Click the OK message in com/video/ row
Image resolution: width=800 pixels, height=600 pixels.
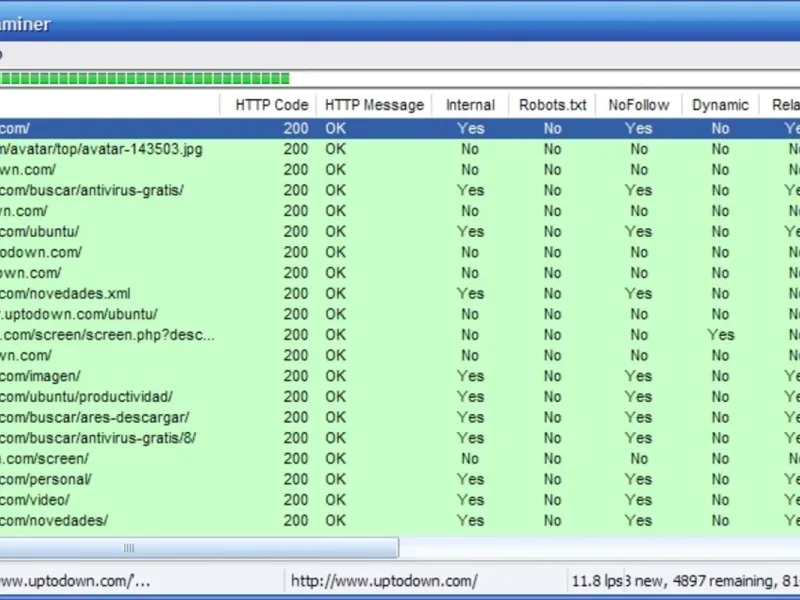click(336, 500)
